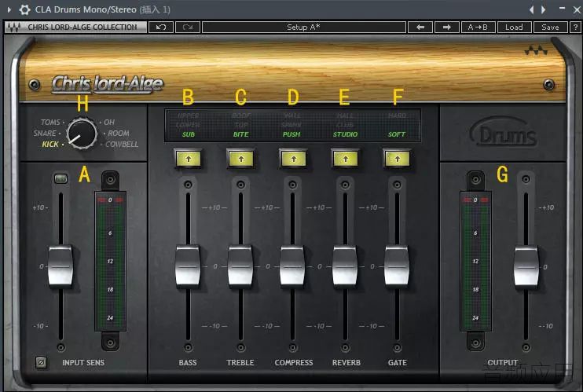Load the previous preset with left arrow
The height and width of the screenshot is (392, 583).
pos(420,27)
